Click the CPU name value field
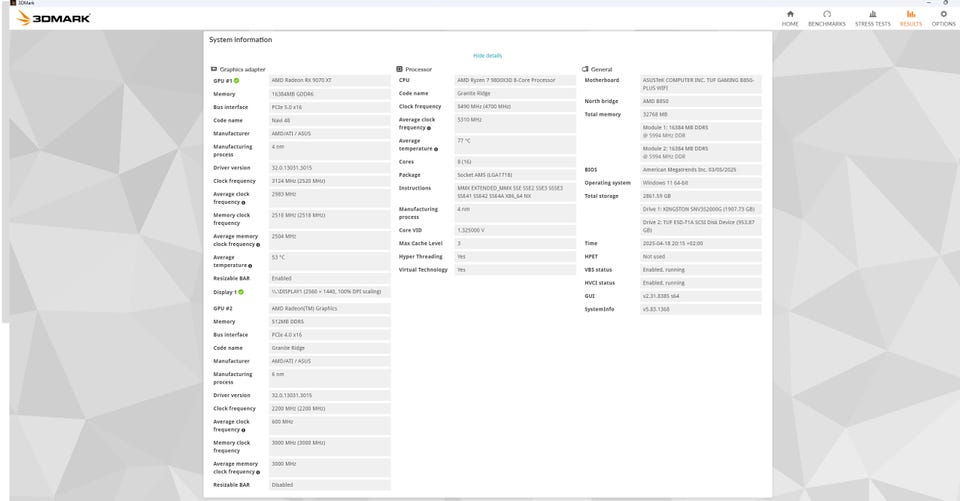The width and height of the screenshot is (960, 501). [515, 80]
